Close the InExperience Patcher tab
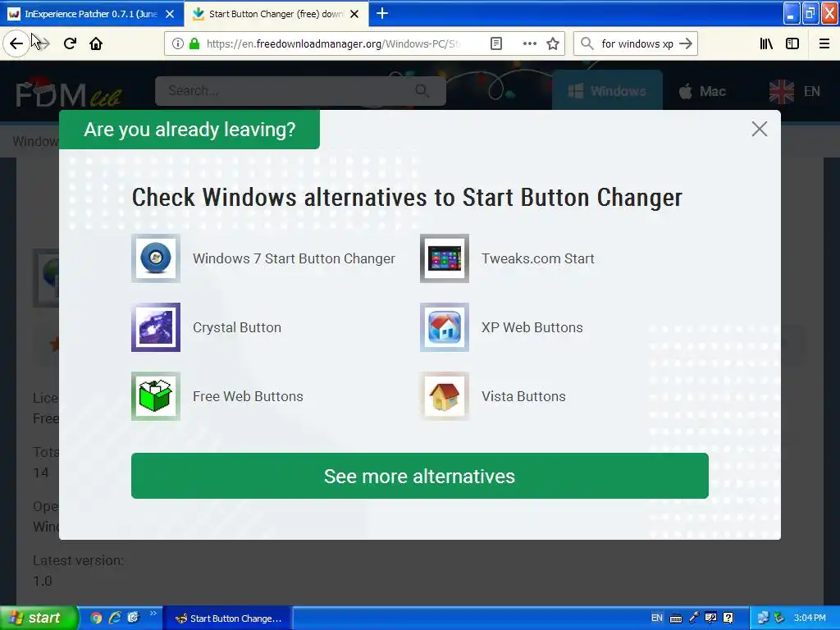Viewport: 840px width, 630px height. (x=170, y=14)
